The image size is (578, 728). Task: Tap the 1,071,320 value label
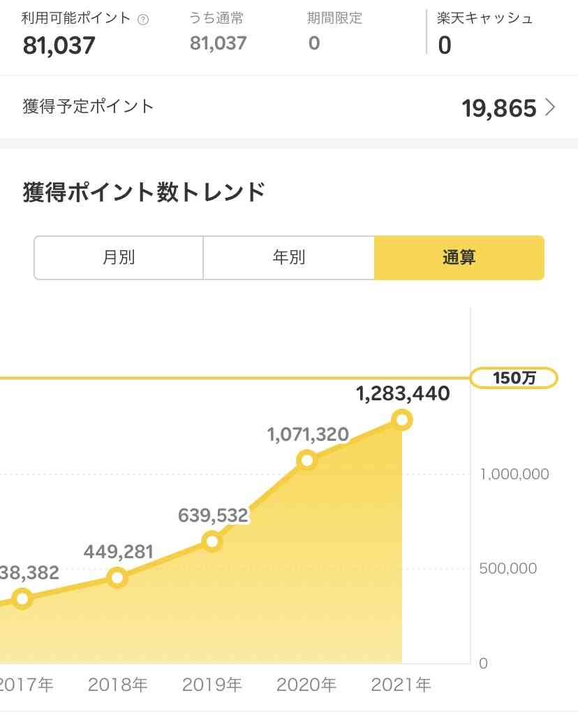pyautogui.click(x=308, y=435)
